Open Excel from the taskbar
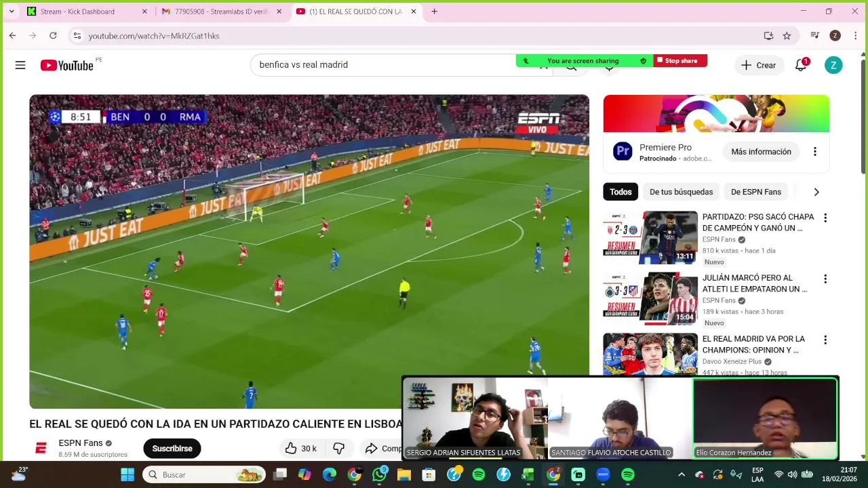This screenshot has height=488, width=868. tap(528, 474)
